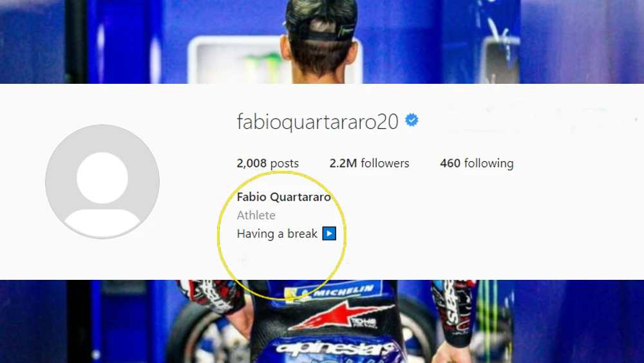Click the blue verified badge beside the username
Screen dimensions: 644x363
412,120
